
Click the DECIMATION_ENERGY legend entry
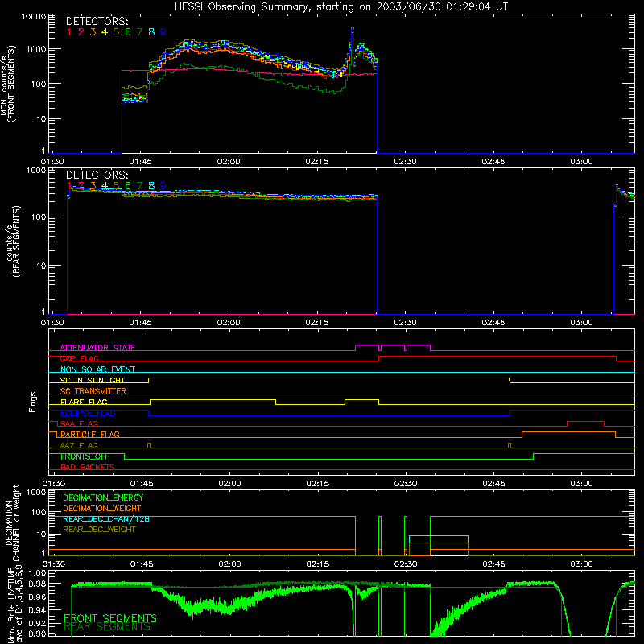pos(103,497)
